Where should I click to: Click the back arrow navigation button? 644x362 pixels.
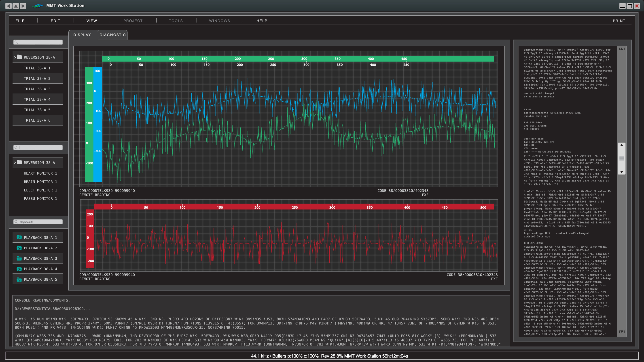(x=8, y=6)
